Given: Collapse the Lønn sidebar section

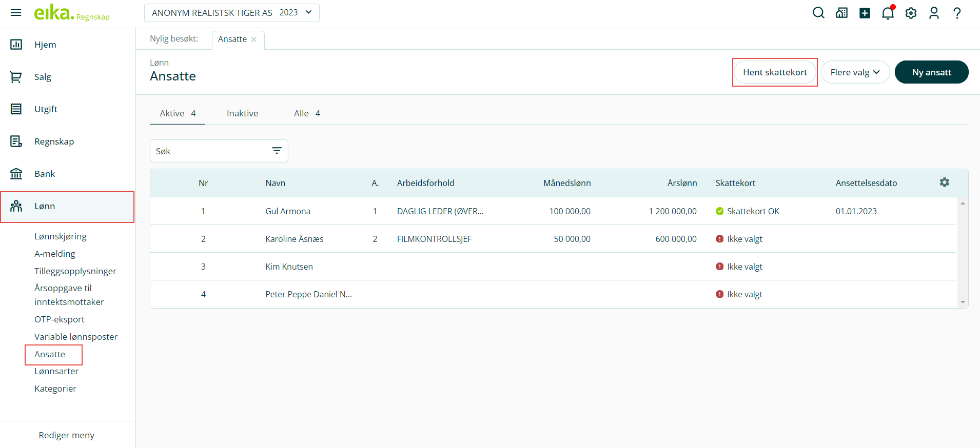Looking at the screenshot, I should [x=67, y=207].
